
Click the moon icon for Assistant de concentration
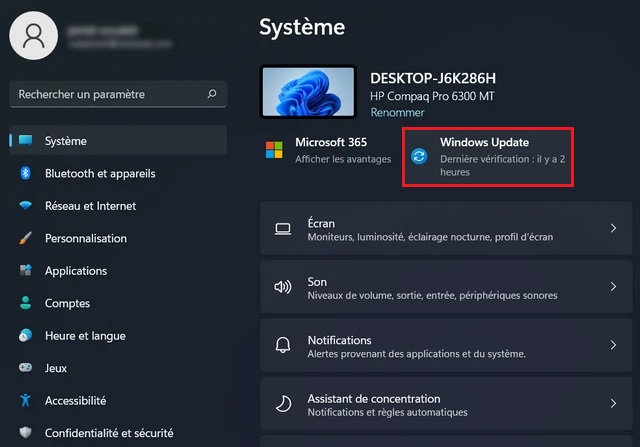pyautogui.click(x=283, y=404)
